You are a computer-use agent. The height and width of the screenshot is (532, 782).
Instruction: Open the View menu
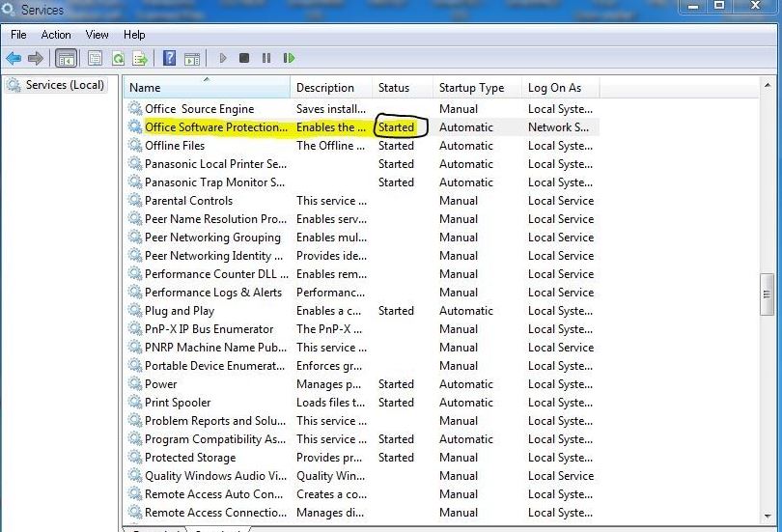pyautogui.click(x=97, y=35)
